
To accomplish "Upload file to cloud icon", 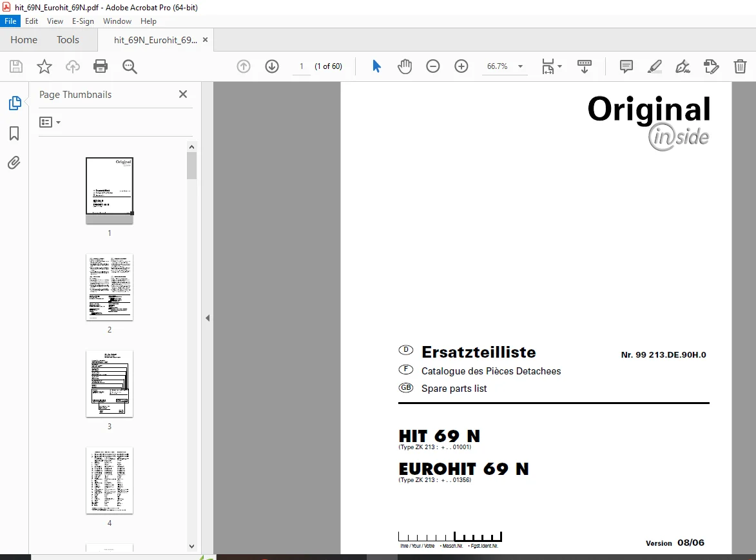I will (73, 66).
